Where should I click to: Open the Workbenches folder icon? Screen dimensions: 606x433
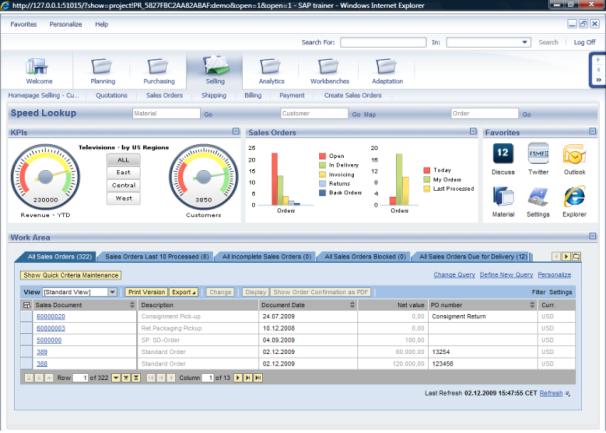[x=328, y=66]
